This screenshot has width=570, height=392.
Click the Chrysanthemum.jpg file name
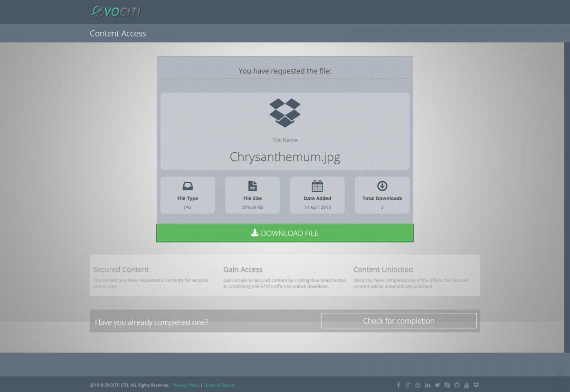[285, 157]
